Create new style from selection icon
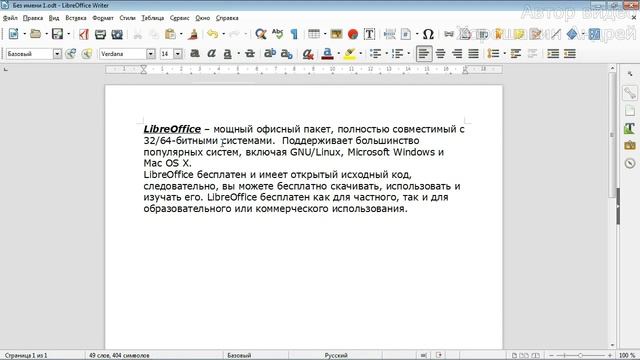This screenshot has width=640, height=360. (x=87, y=54)
